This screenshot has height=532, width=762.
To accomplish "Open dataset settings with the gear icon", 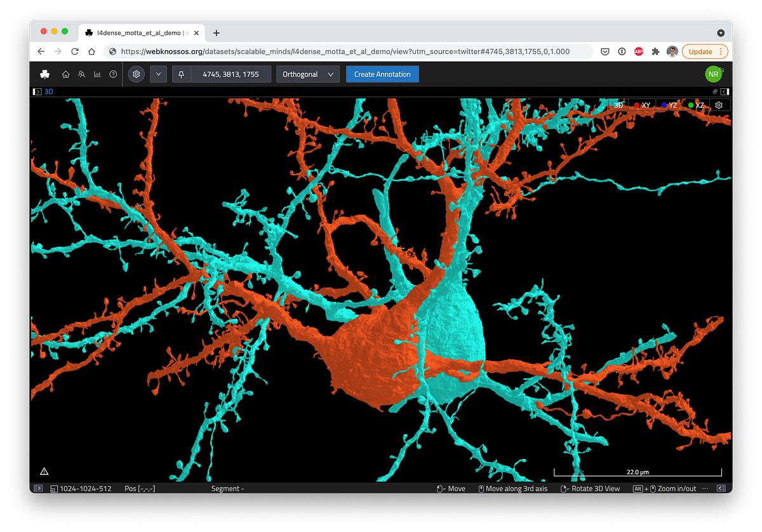I will click(136, 74).
